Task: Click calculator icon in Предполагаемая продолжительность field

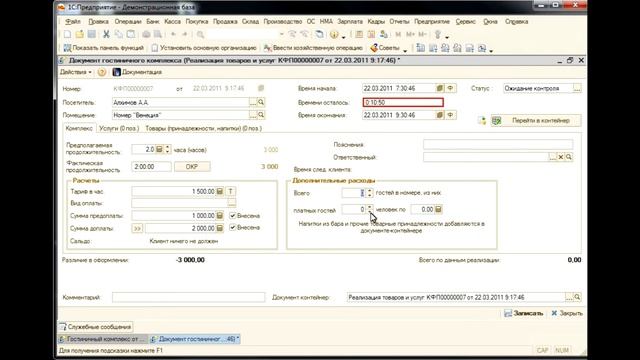Action: 159,149
